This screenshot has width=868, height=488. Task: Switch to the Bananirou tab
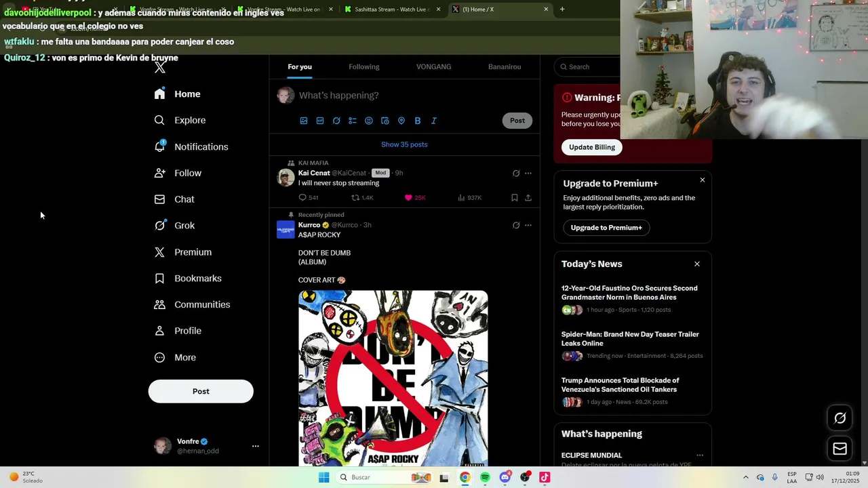coord(505,66)
